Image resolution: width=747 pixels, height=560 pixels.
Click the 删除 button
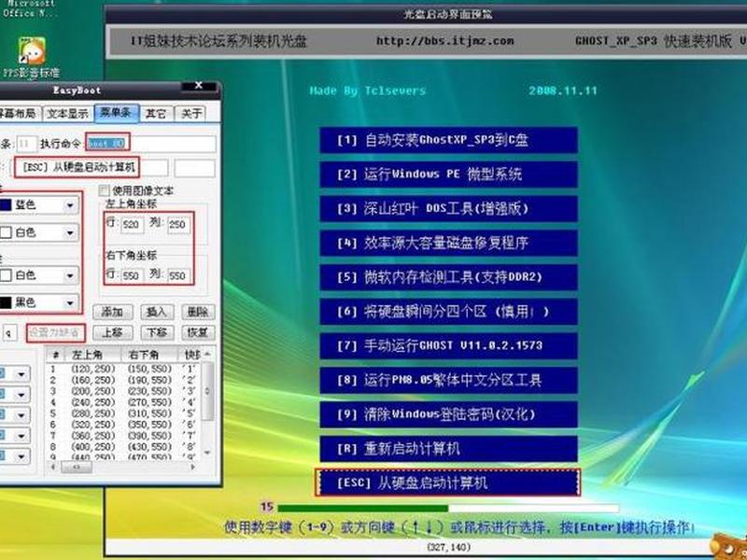198,312
